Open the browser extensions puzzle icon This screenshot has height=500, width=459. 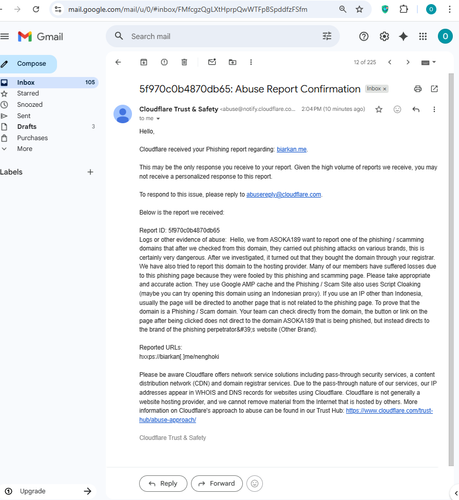pyautogui.click(x=404, y=9)
